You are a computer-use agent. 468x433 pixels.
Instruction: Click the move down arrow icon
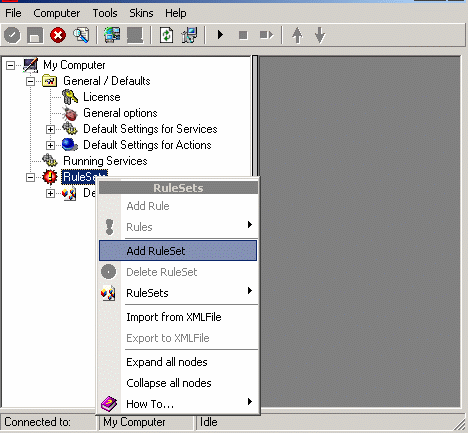320,35
